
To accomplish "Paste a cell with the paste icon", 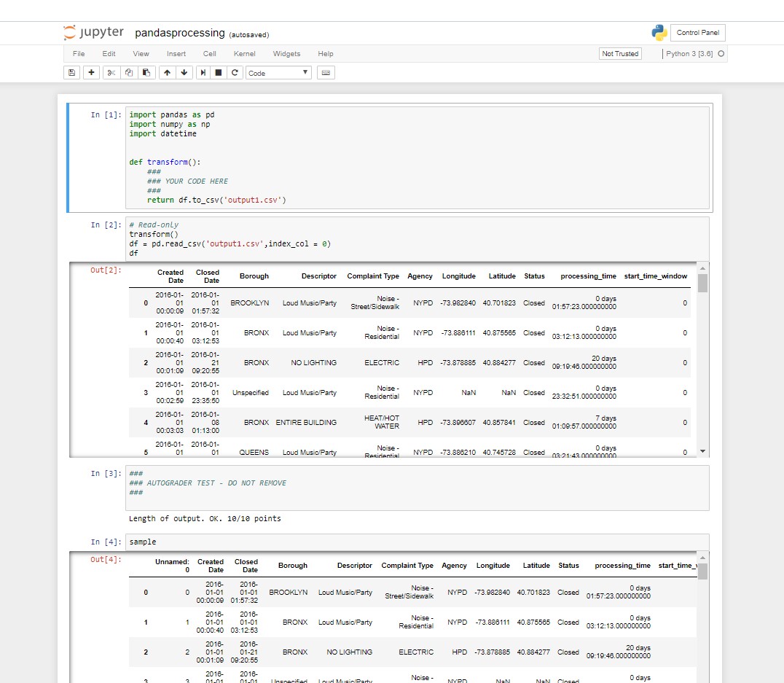I will pos(146,72).
